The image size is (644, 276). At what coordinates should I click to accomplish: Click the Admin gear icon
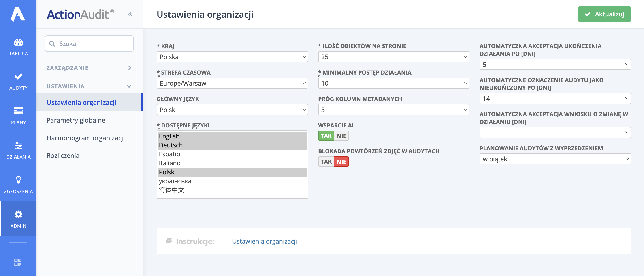pyautogui.click(x=18, y=214)
